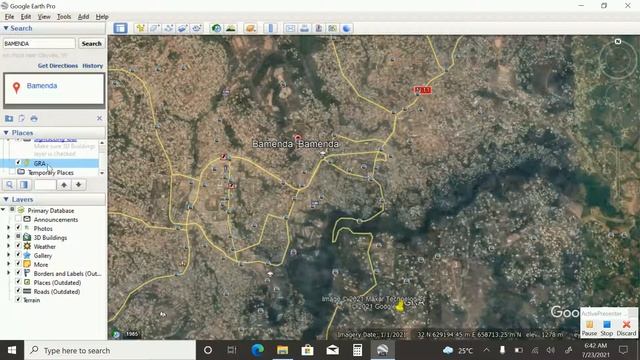Image resolution: width=640 pixels, height=360 pixels.
Task: Open the Add menu
Action: point(83,17)
